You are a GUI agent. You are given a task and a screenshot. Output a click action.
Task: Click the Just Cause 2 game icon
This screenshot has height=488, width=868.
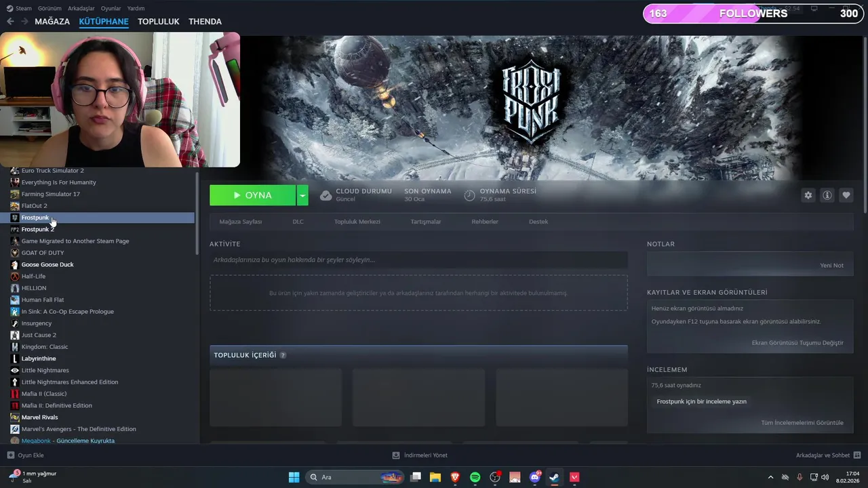coord(15,335)
